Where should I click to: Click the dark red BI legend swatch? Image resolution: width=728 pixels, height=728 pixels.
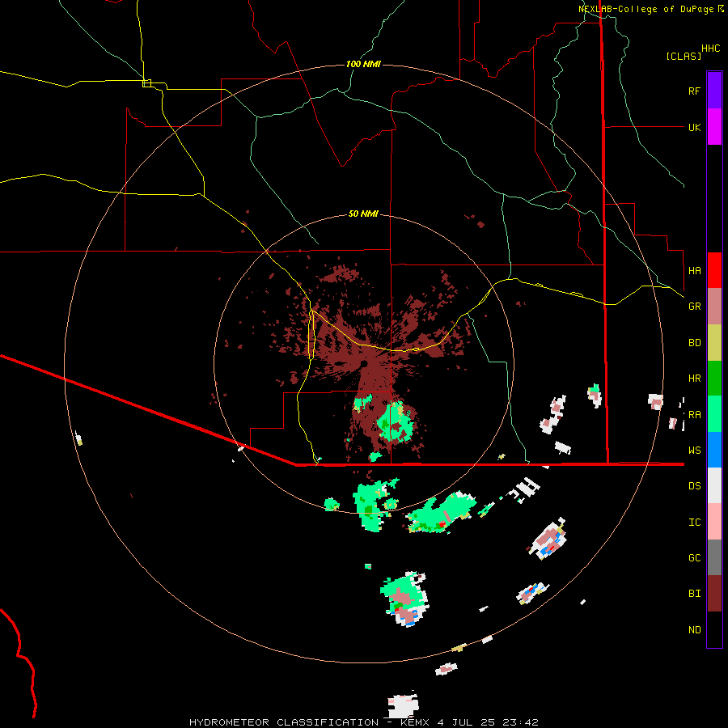[x=714, y=594]
